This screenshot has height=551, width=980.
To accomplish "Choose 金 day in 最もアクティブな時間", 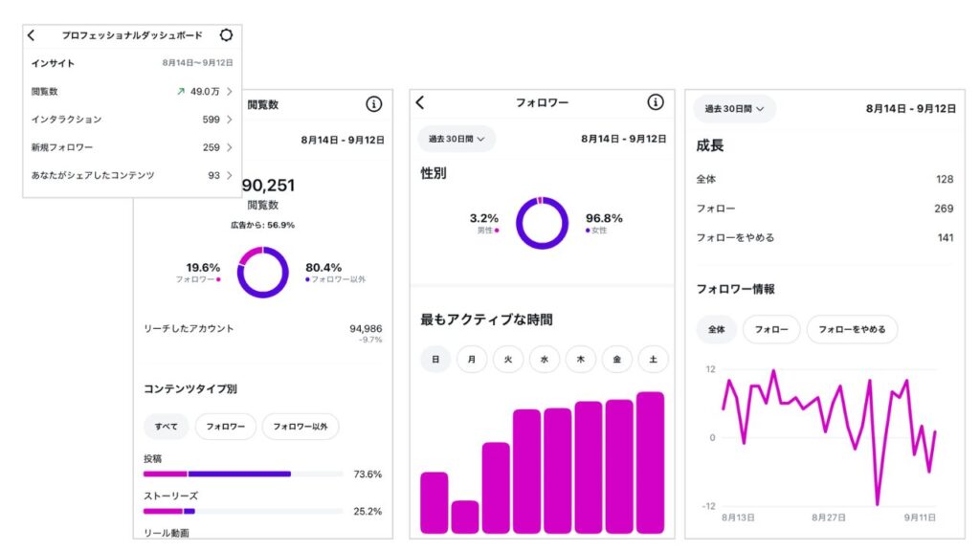I will 617,360.
